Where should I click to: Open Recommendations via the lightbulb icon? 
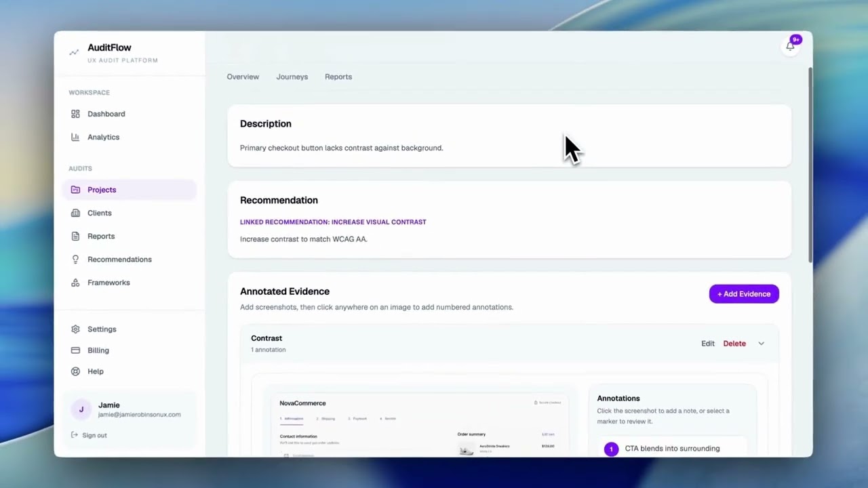point(75,259)
